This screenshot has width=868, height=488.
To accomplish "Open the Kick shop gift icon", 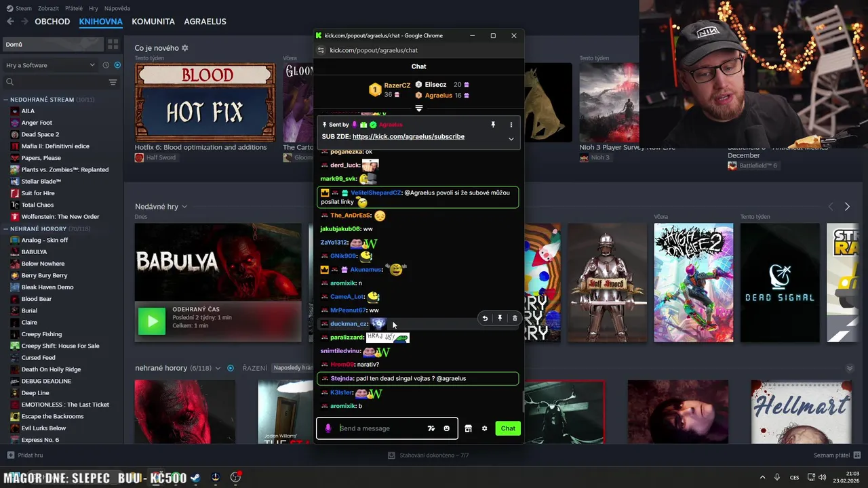I will (x=468, y=428).
